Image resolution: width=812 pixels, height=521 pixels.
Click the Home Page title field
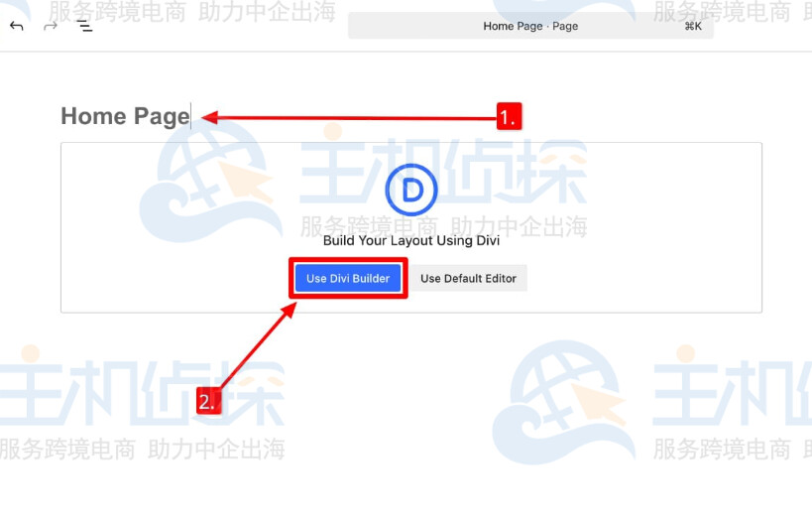(x=125, y=116)
